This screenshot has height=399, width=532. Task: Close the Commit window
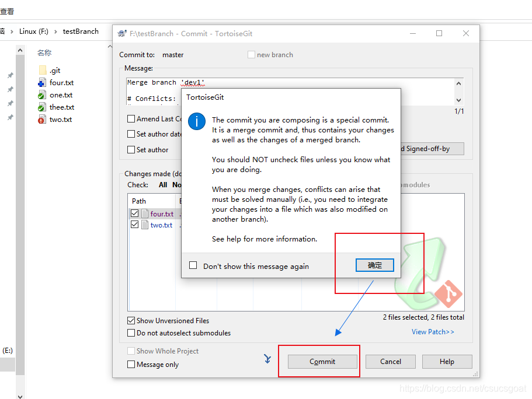coord(466,33)
